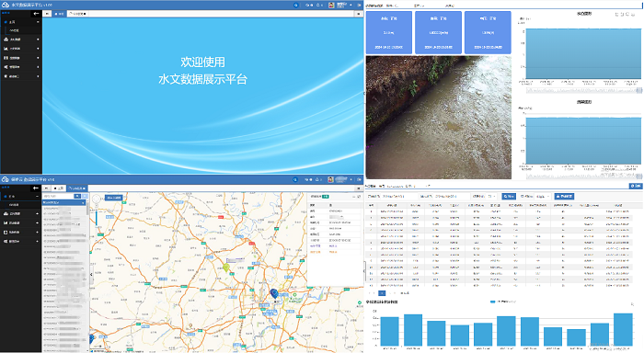Click the logout icon at the right end of the welcome window header
The image size is (644, 353).
359,5
